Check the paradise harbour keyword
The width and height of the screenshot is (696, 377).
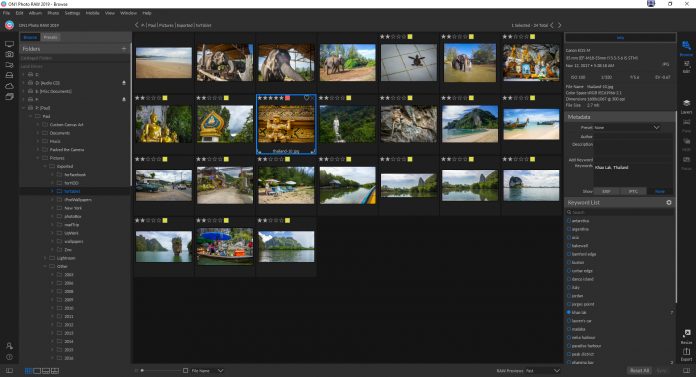569,346
